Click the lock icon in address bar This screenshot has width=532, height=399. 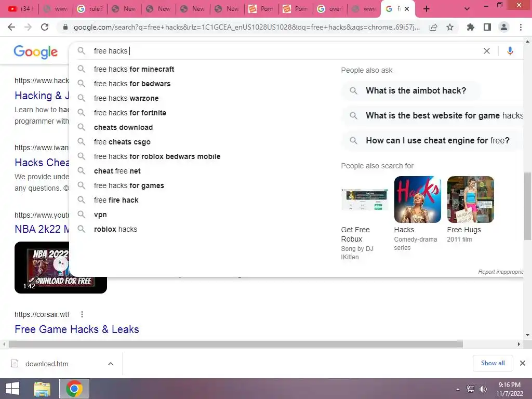tap(65, 27)
